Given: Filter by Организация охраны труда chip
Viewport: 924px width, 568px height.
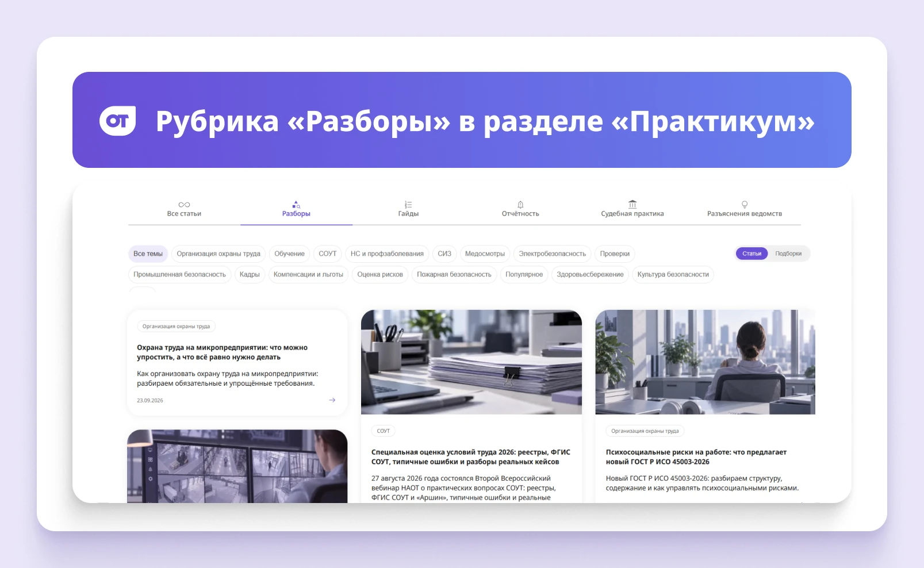Looking at the screenshot, I should point(218,254).
